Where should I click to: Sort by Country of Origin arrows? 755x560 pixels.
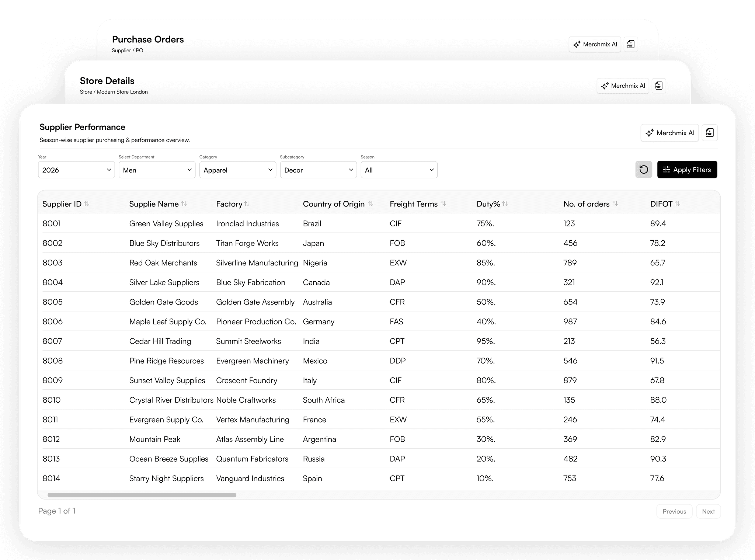point(370,204)
